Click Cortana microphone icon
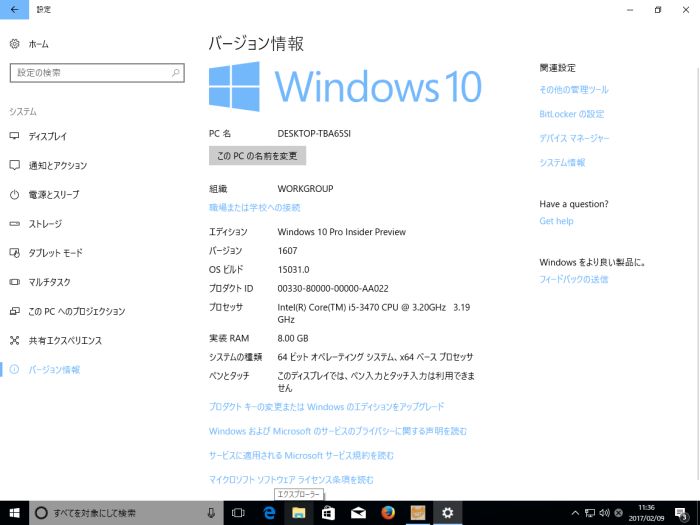Image resolution: width=700 pixels, height=525 pixels. pos(211,512)
